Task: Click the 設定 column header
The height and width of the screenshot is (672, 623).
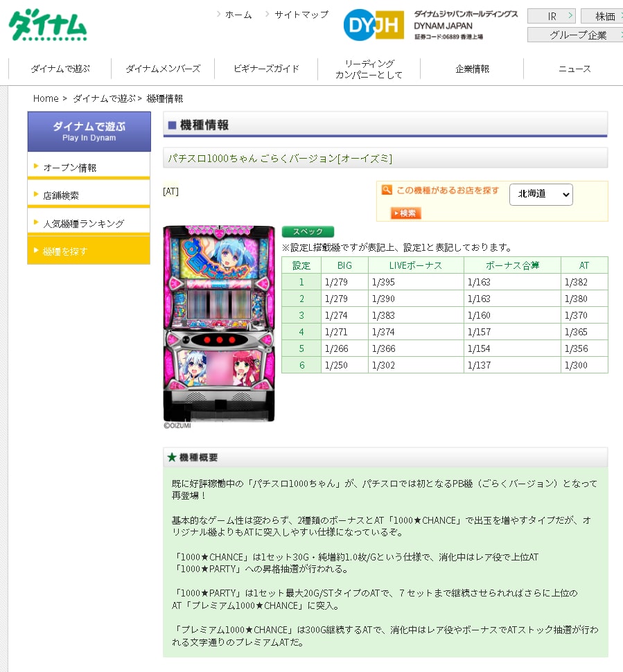Action: [x=301, y=265]
